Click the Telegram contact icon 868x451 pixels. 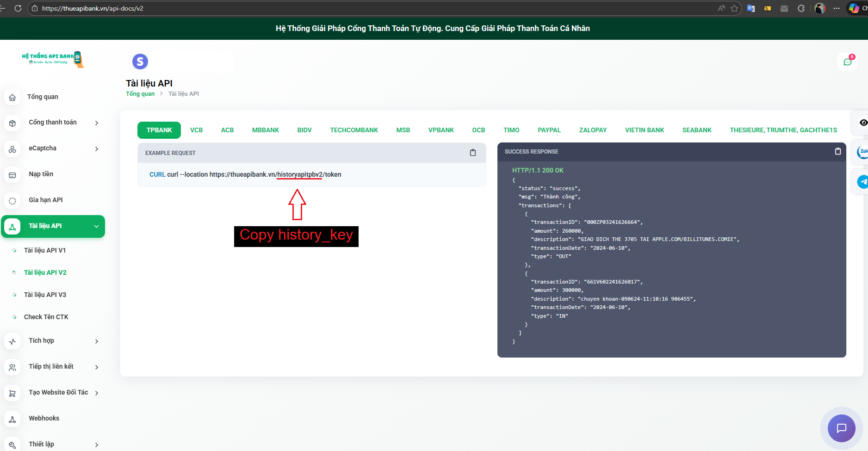(862, 182)
